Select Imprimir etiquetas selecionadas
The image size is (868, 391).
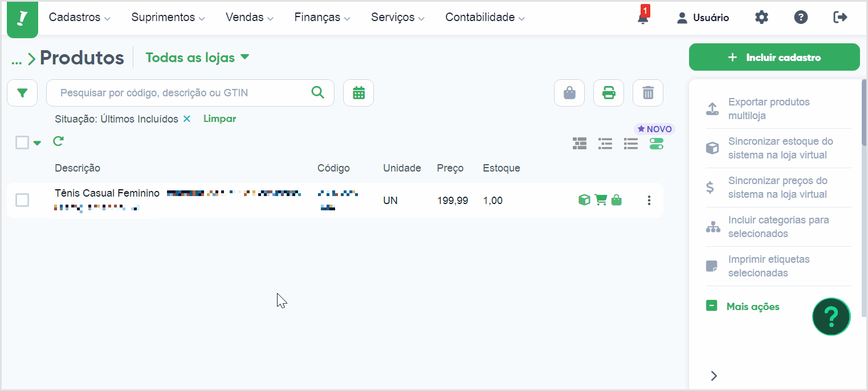[779, 266]
